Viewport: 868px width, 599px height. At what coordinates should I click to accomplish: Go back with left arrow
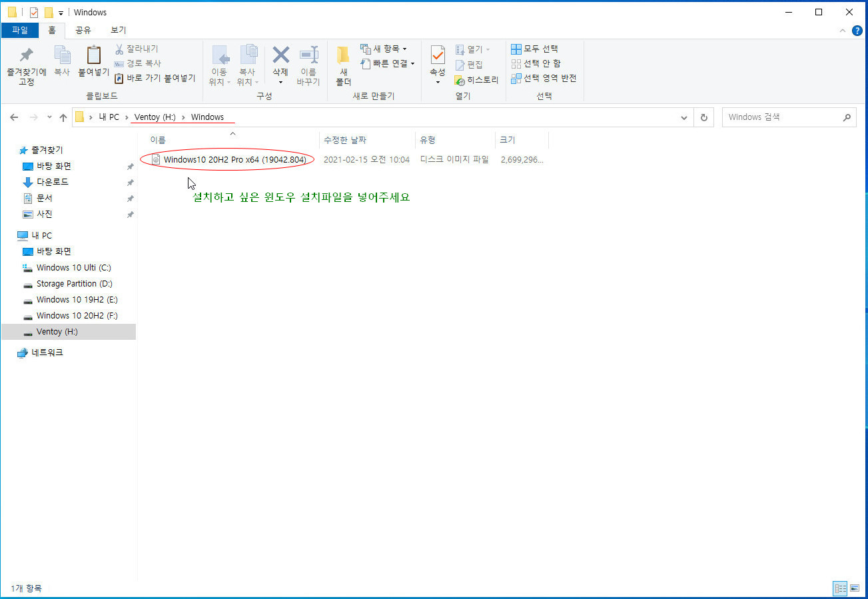click(14, 117)
